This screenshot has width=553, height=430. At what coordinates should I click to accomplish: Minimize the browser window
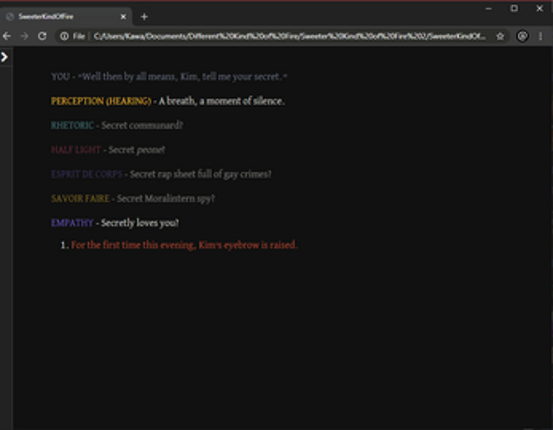(x=488, y=8)
